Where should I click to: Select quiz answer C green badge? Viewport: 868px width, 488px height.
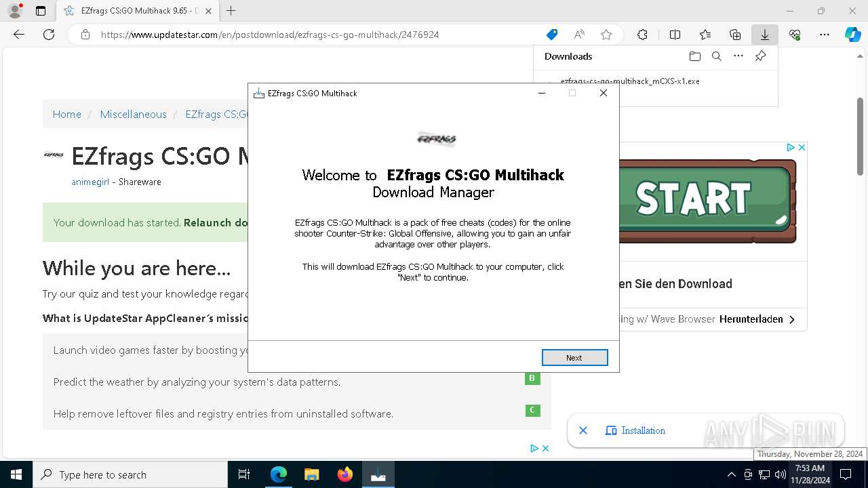pos(532,410)
